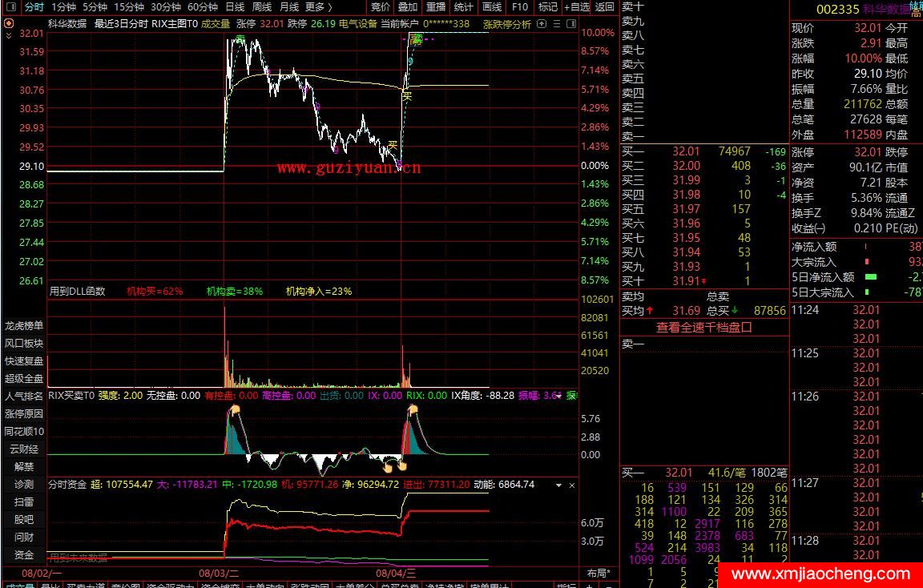Screen dimensions: 923x588
Task: Close the 分时资金 indicator panel
Action: [572, 485]
